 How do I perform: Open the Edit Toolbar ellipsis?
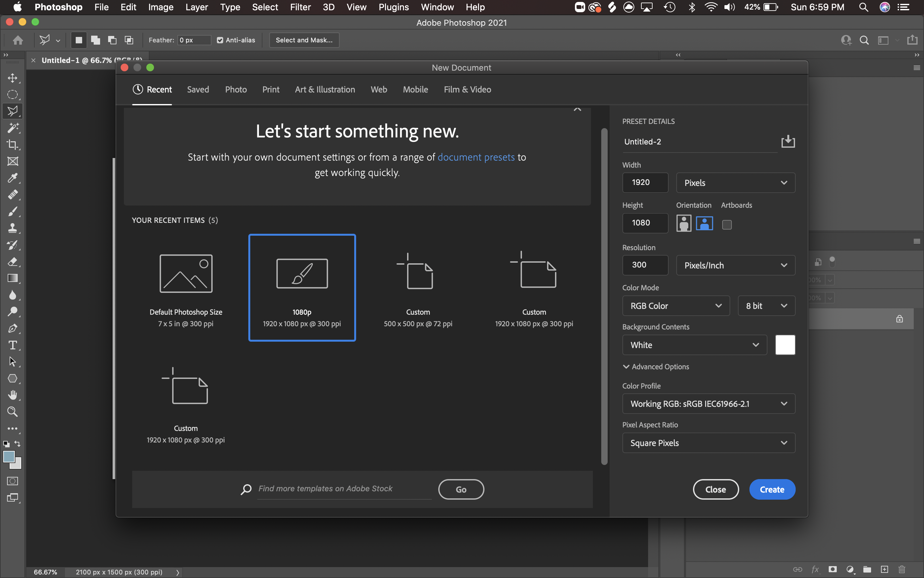coord(13,429)
